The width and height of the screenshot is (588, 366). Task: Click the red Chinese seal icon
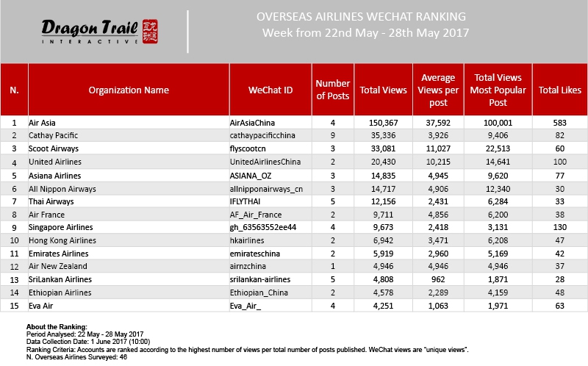pyautogui.click(x=150, y=32)
